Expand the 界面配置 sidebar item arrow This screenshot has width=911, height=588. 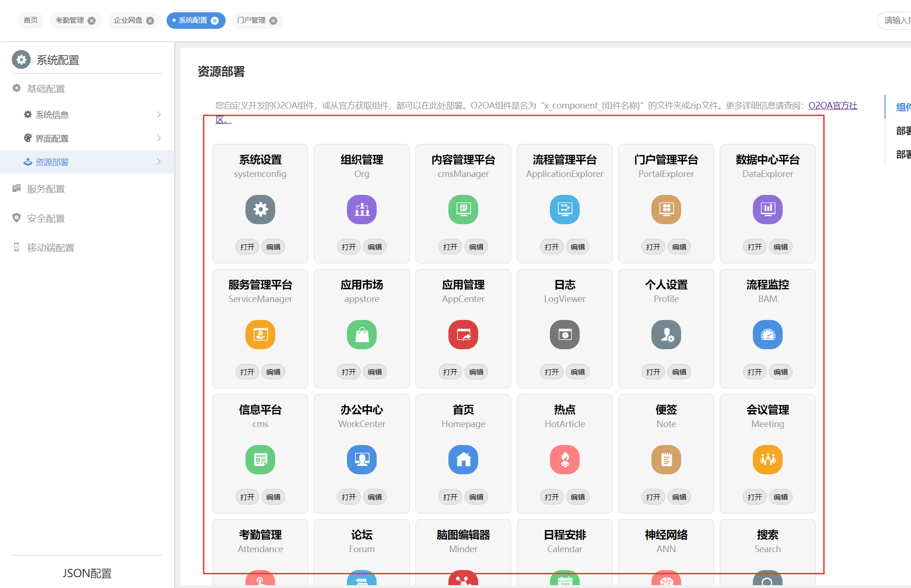pyautogui.click(x=159, y=138)
